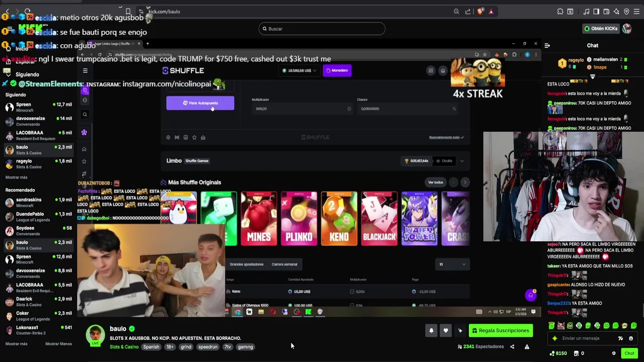The width and height of the screenshot is (644, 362).
Task: Open the Siguiendo navigation item
Action: [27, 74]
